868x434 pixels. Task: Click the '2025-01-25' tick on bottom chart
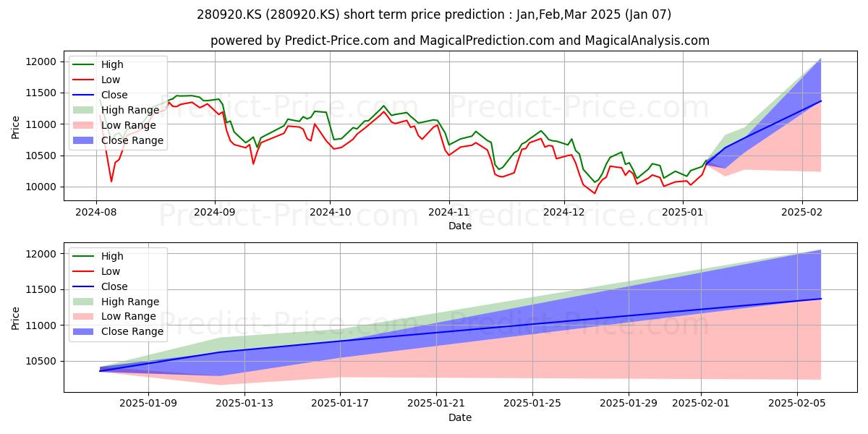(532, 404)
